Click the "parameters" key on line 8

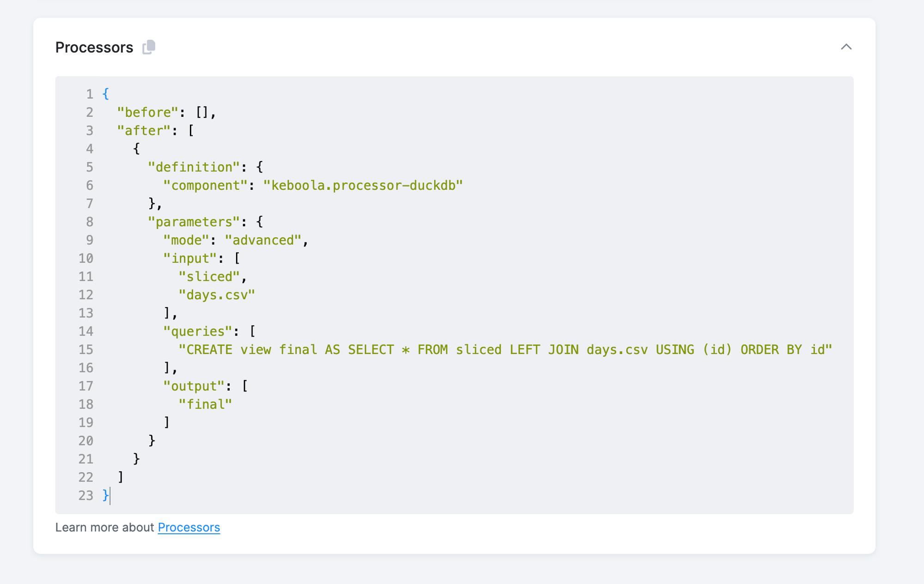[194, 222]
